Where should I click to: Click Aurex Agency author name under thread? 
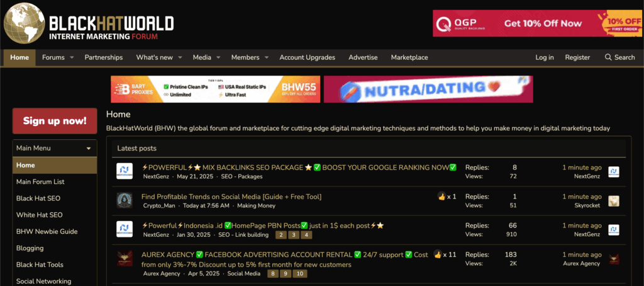[x=162, y=273]
